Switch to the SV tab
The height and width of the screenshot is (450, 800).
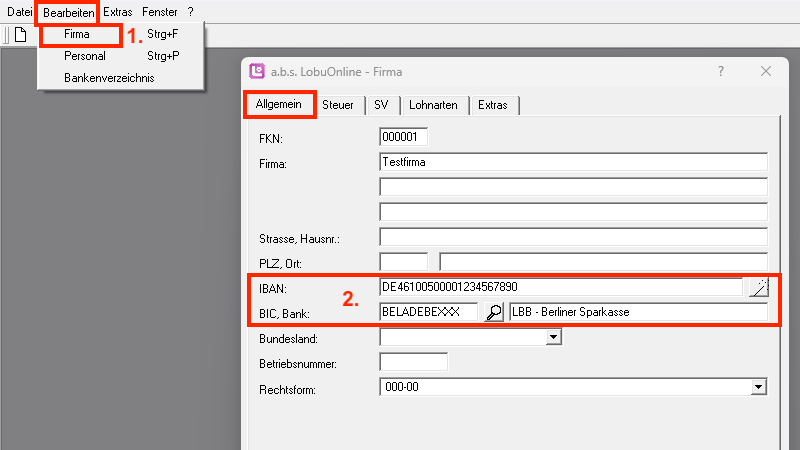[x=381, y=105]
